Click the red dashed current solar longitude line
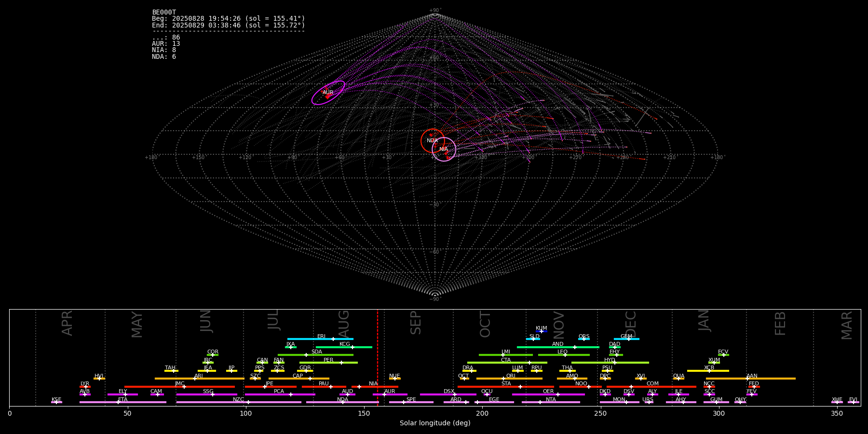This screenshot has height=434, width=868. point(378,357)
